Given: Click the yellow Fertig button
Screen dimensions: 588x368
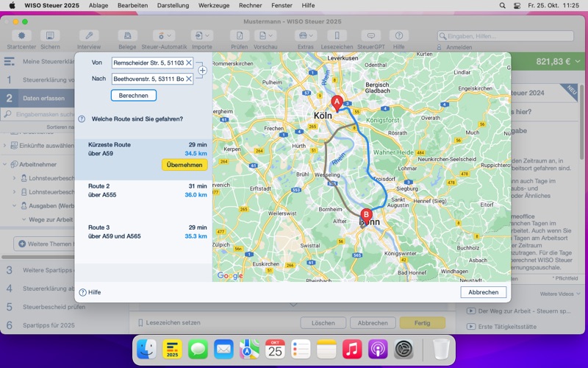Looking at the screenshot, I should tap(422, 323).
